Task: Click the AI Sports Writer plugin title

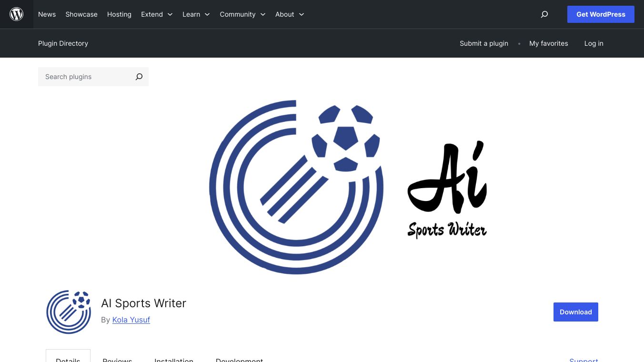Action: (143, 303)
